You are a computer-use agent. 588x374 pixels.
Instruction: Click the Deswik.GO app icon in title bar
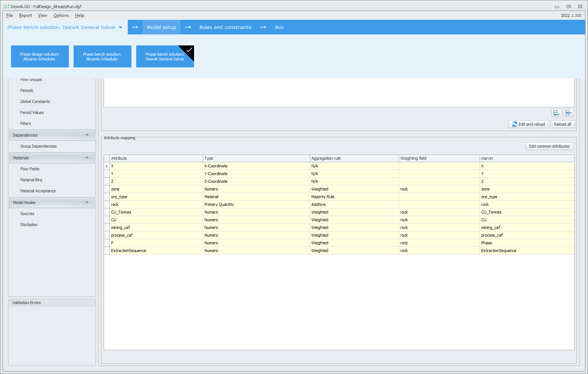(x=7, y=6)
